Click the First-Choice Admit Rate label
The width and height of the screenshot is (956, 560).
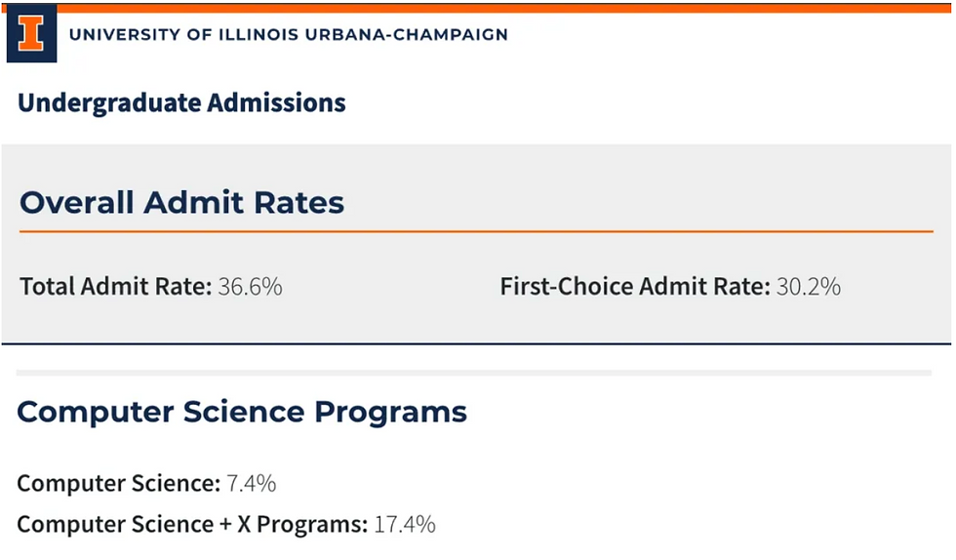coord(635,286)
